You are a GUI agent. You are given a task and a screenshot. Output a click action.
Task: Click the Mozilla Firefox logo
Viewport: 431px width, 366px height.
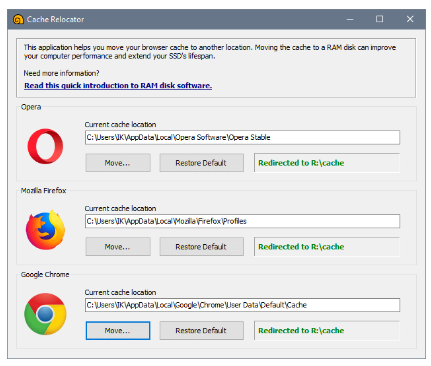(x=45, y=230)
